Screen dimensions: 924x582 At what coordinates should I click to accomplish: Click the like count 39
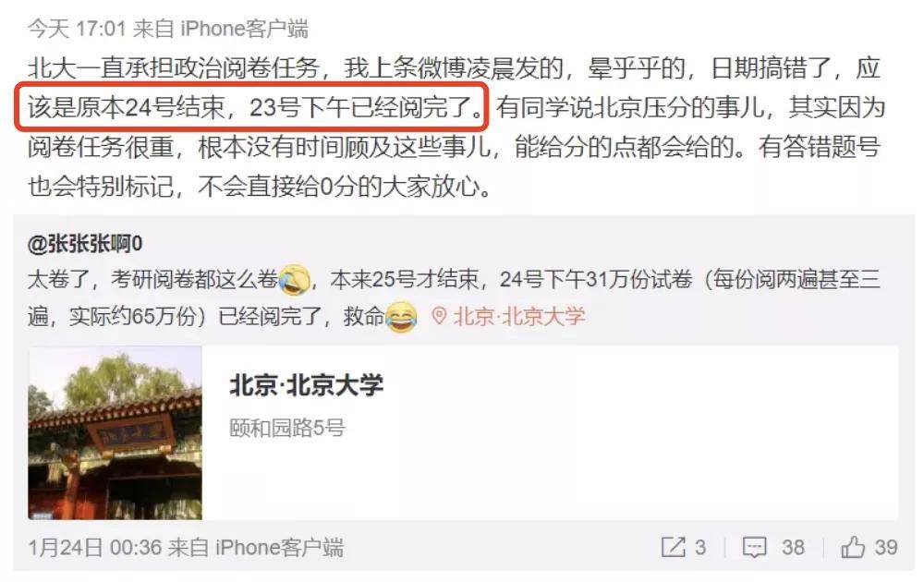click(886, 547)
